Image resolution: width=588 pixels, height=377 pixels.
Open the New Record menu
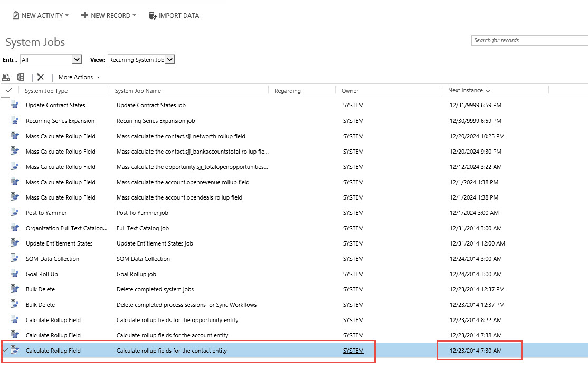coord(108,15)
